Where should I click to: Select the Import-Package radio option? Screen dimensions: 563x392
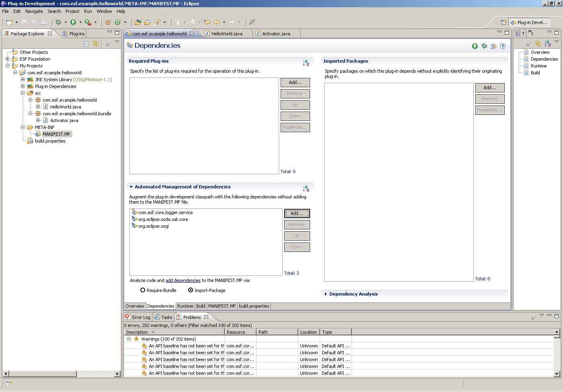[191, 290]
